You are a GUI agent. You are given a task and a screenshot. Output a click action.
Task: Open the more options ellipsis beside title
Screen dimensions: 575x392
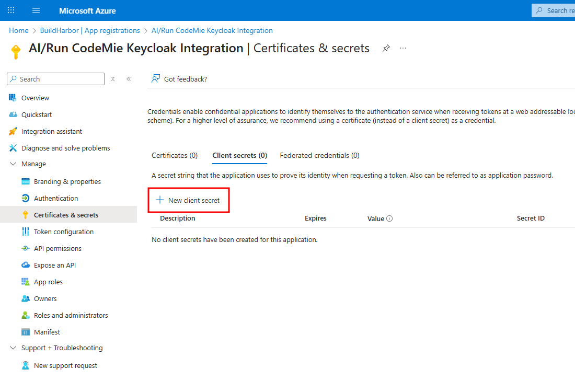click(x=403, y=48)
